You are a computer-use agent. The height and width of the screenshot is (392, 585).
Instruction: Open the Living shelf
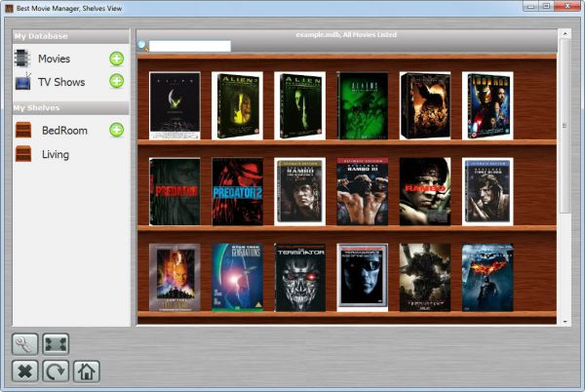coord(56,154)
